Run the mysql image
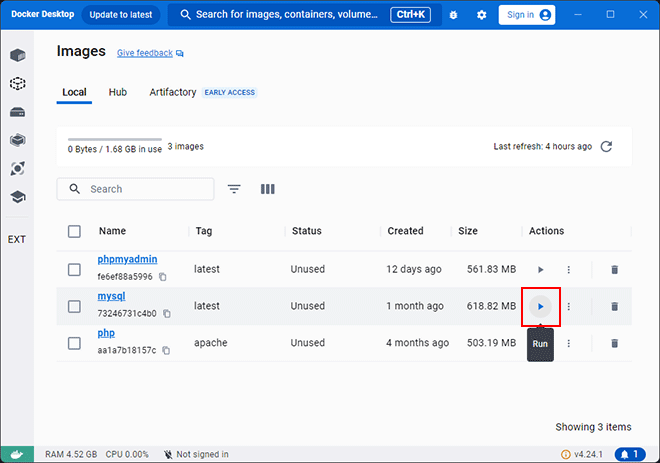The width and height of the screenshot is (660, 463). (x=540, y=306)
